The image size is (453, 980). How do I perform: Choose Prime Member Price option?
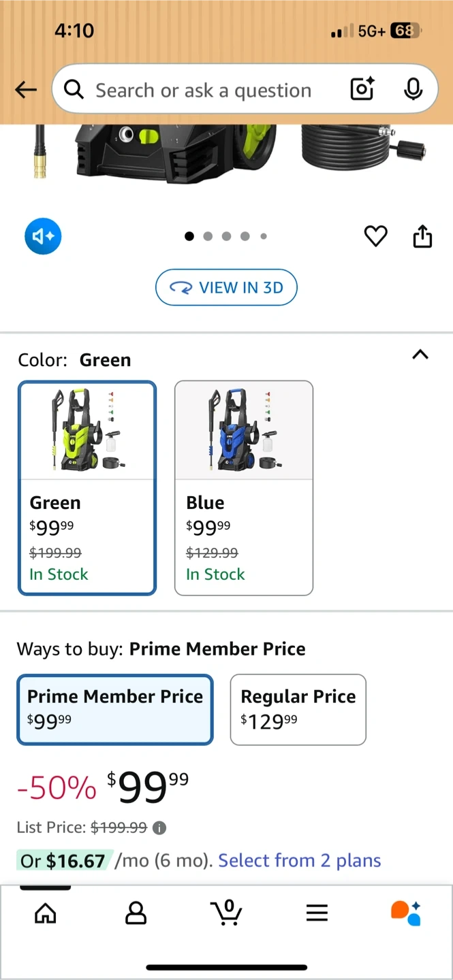click(115, 709)
